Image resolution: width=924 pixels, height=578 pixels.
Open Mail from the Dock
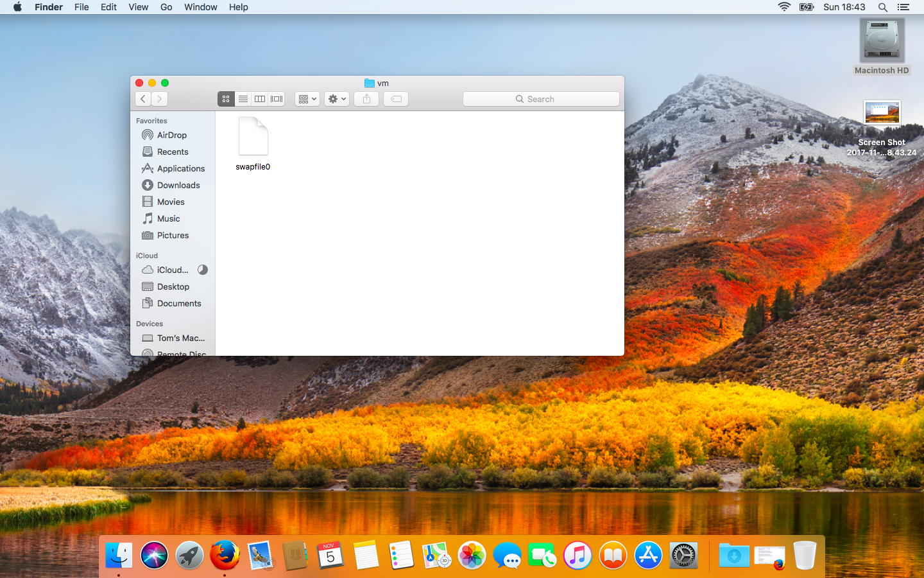[x=260, y=556]
